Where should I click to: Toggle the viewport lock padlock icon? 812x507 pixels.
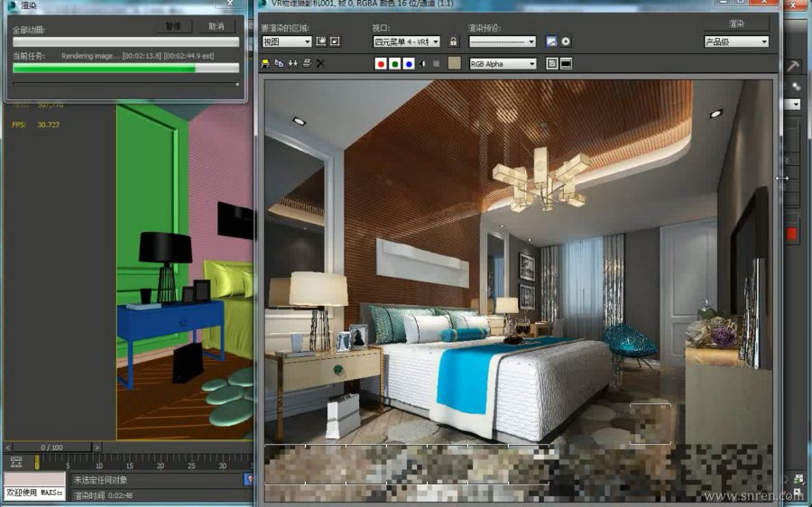pos(454,41)
